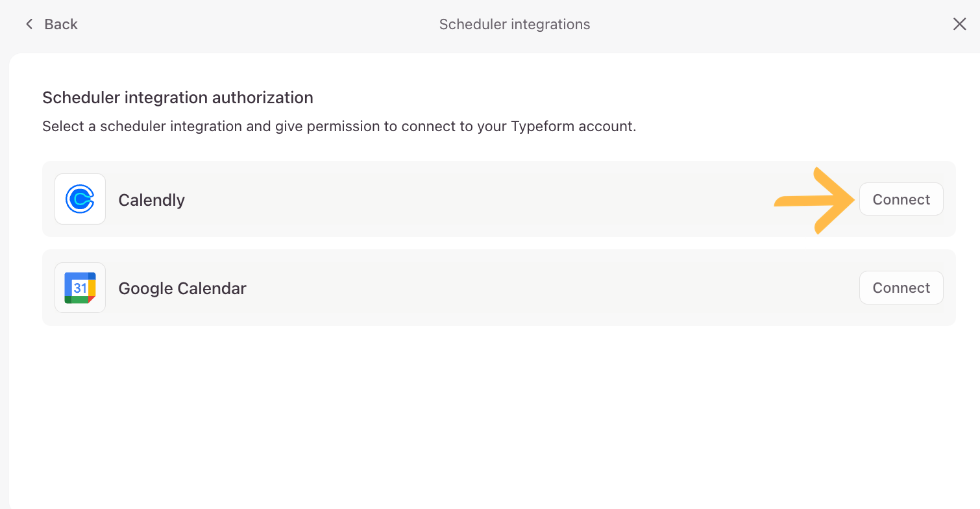Screen dimensions: 980x509
Task: Click the Google Calendar logo icon
Action: pyautogui.click(x=80, y=288)
